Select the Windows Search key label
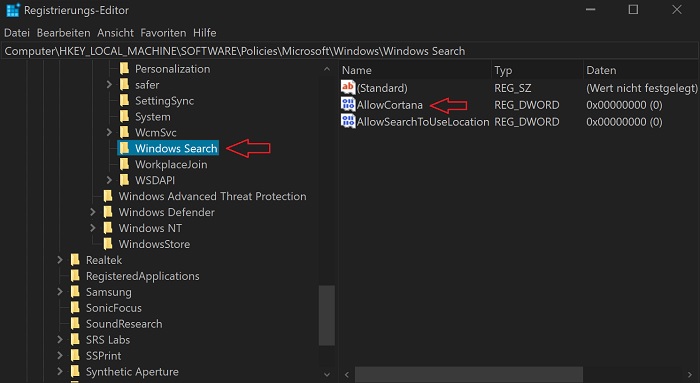Image resolution: width=700 pixels, height=383 pixels. click(x=176, y=148)
